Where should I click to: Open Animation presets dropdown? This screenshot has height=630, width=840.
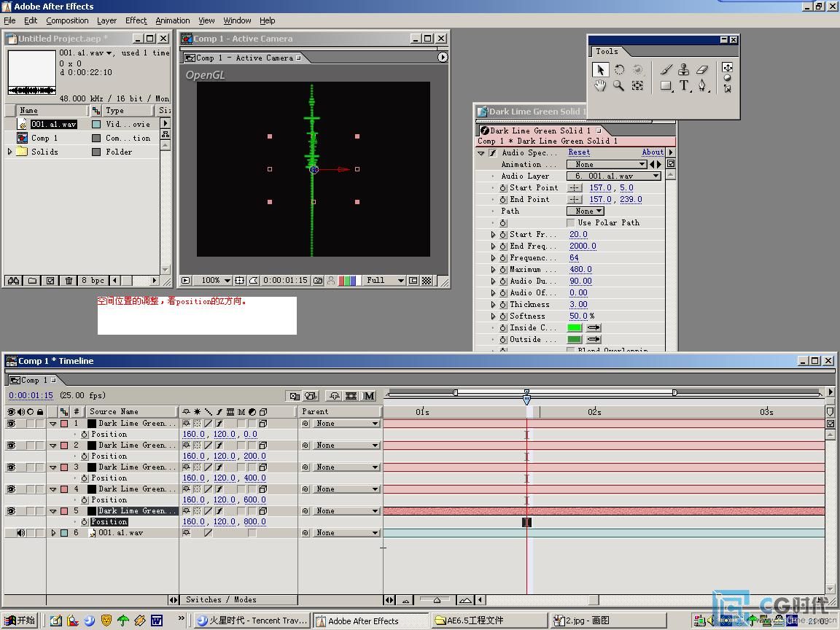coord(607,165)
